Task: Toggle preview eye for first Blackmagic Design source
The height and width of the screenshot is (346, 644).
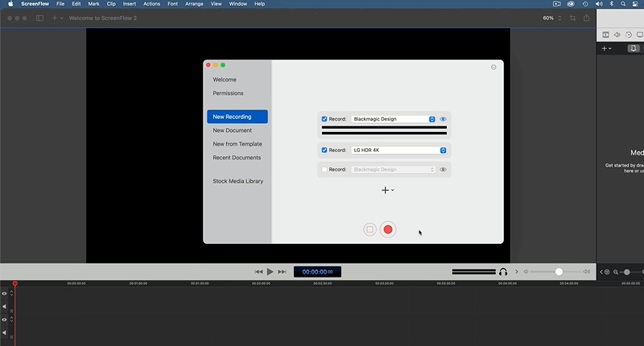Action: pos(443,119)
